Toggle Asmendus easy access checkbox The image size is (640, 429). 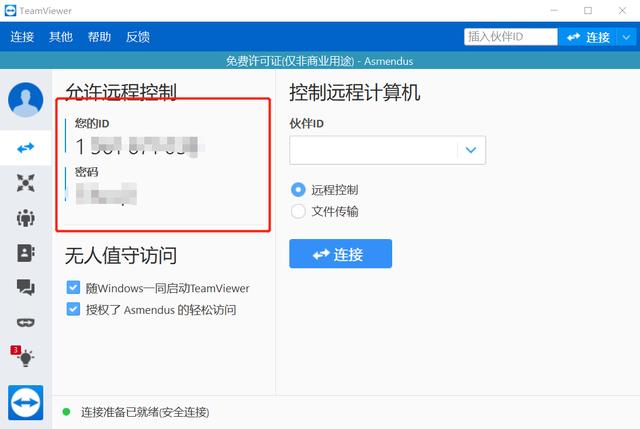73,309
